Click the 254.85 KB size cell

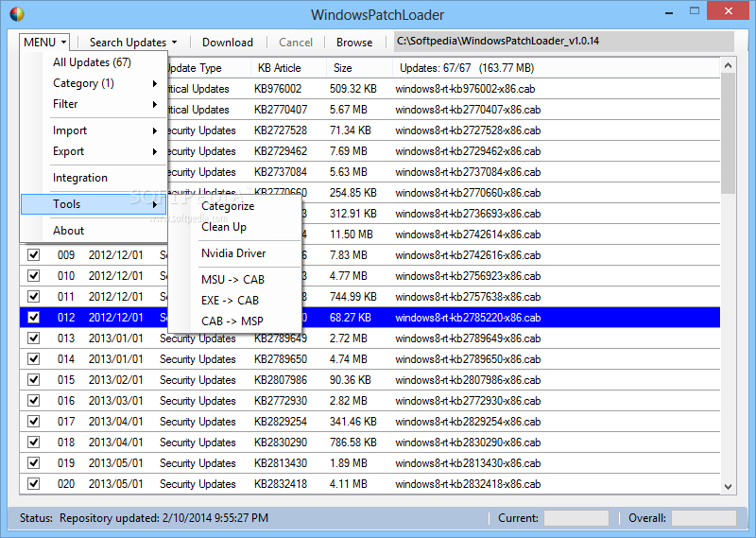point(352,193)
